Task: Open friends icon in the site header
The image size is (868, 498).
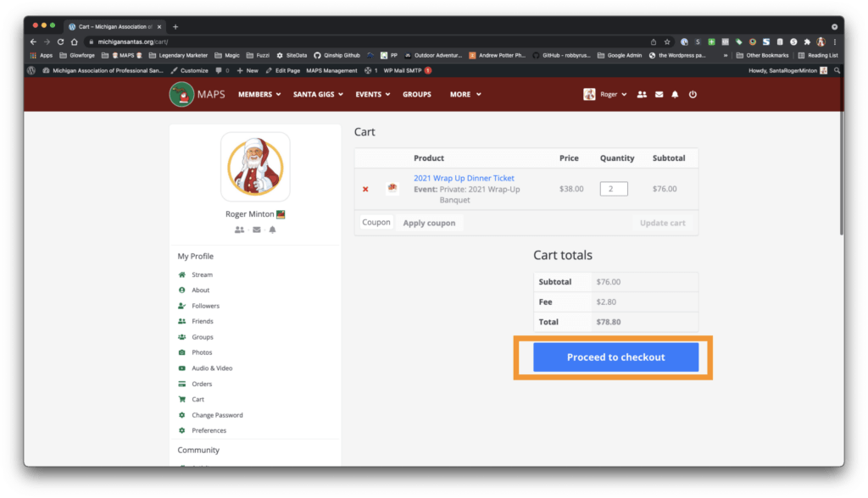Action: click(642, 95)
